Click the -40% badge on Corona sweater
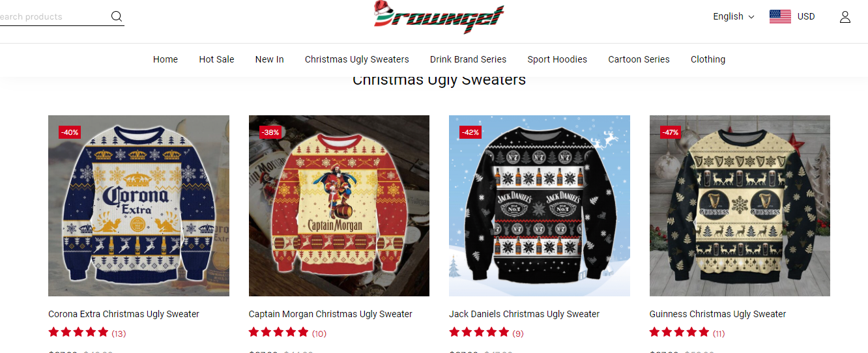This screenshot has width=868, height=353. click(x=70, y=132)
